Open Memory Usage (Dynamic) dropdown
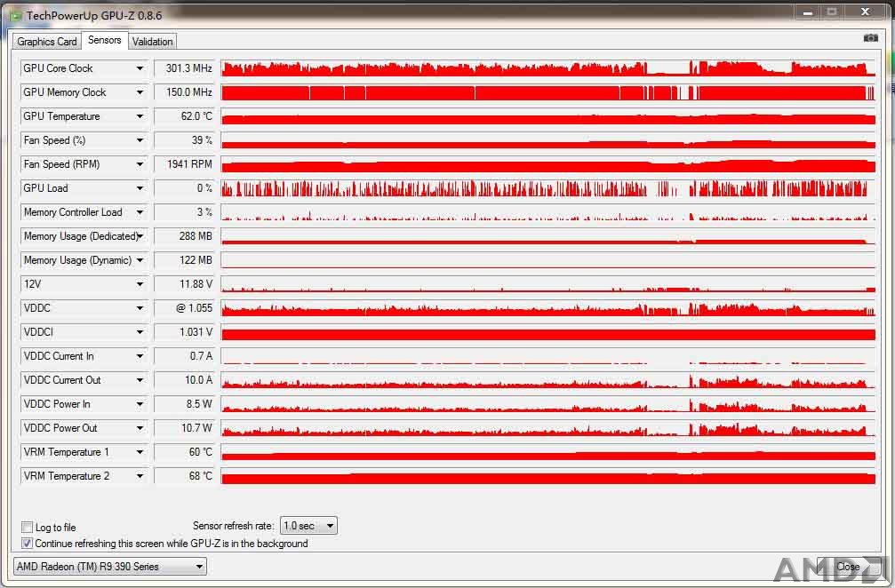 coord(140,260)
